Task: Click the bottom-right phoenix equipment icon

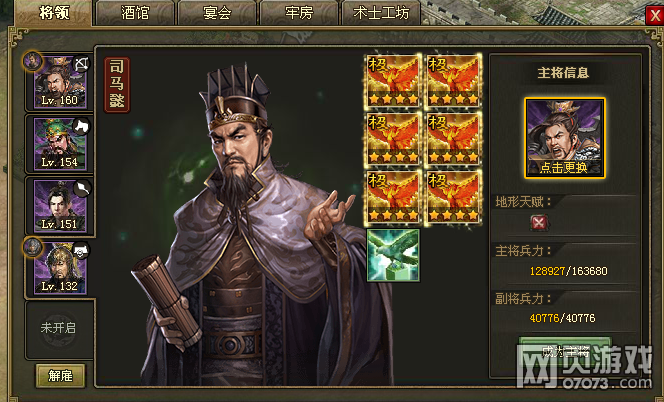Action: tap(453, 197)
